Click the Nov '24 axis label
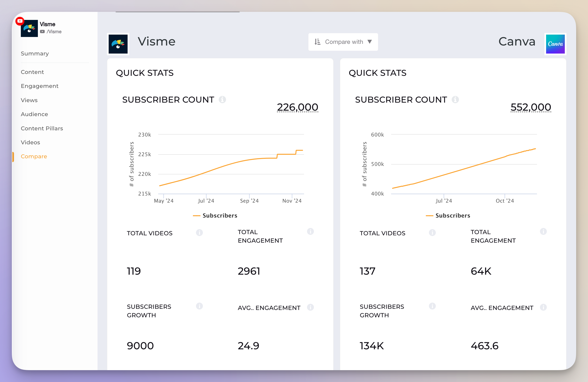Image resolution: width=588 pixels, height=382 pixels. point(292,201)
